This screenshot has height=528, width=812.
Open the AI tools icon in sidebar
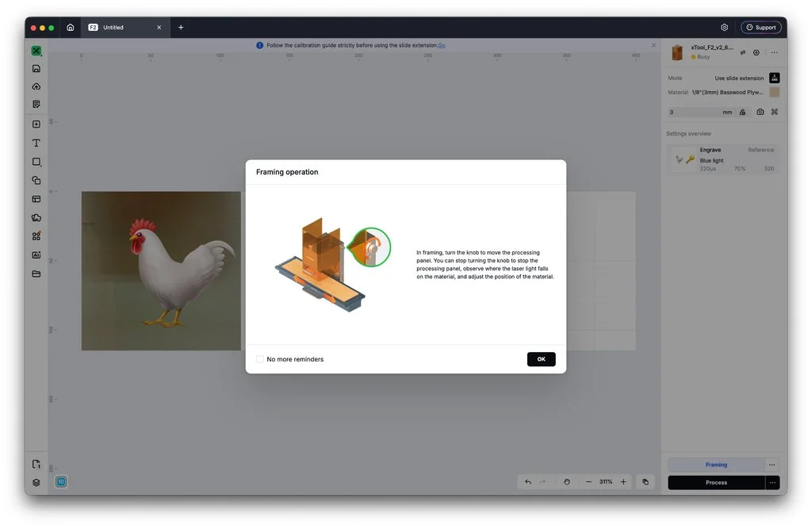tap(36, 254)
